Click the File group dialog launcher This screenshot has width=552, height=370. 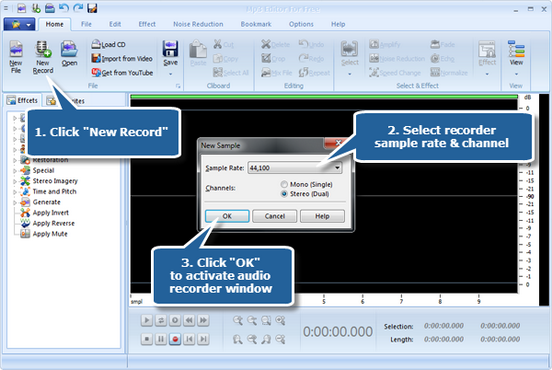(178, 86)
